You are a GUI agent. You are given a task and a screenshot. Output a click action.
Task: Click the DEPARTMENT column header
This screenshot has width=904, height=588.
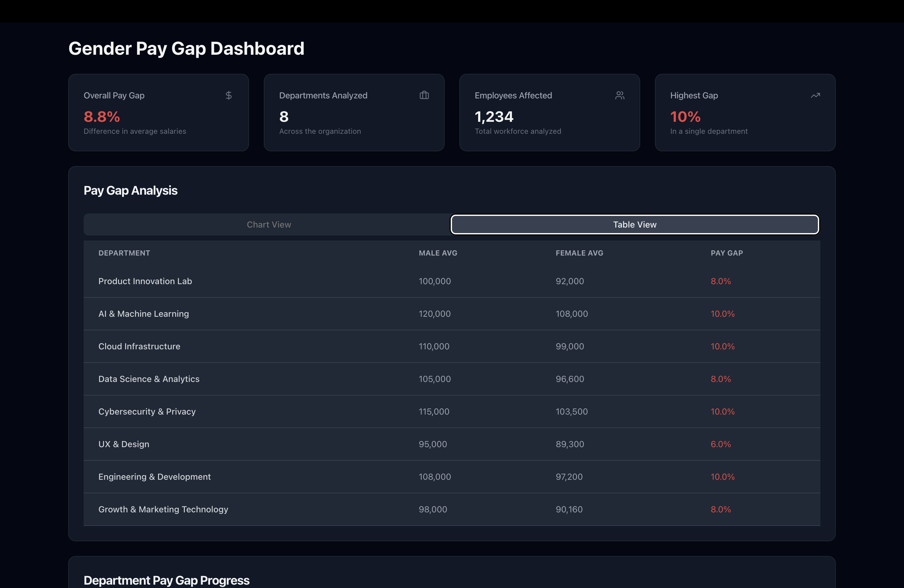point(124,253)
